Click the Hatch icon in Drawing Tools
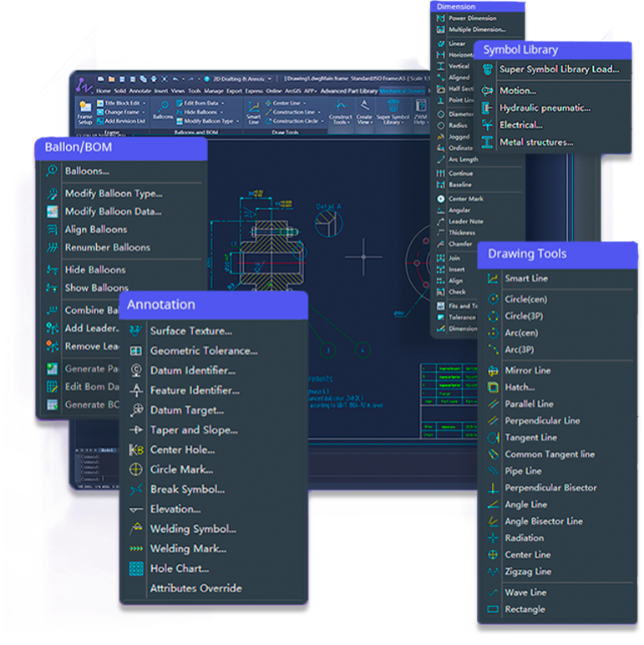This screenshot has width=644, height=645. coord(493,387)
